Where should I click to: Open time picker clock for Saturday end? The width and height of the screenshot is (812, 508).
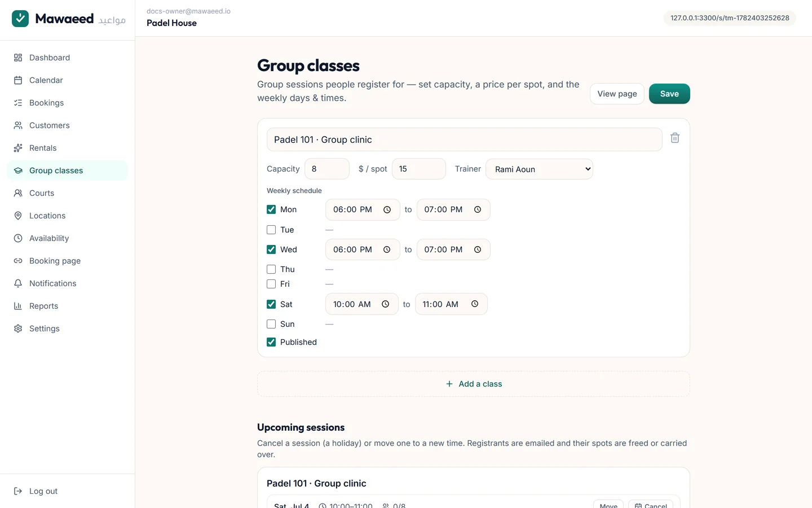click(x=475, y=304)
